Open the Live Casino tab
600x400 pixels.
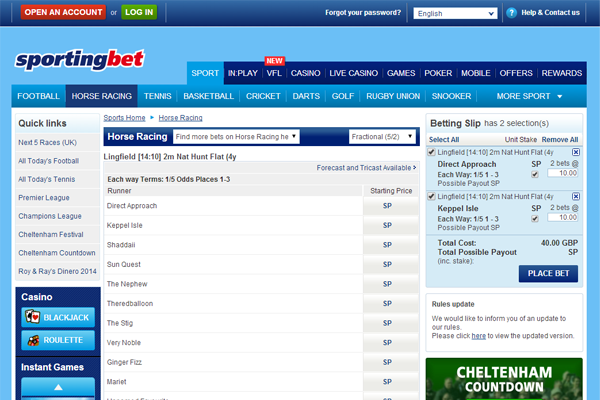(x=354, y=73)
